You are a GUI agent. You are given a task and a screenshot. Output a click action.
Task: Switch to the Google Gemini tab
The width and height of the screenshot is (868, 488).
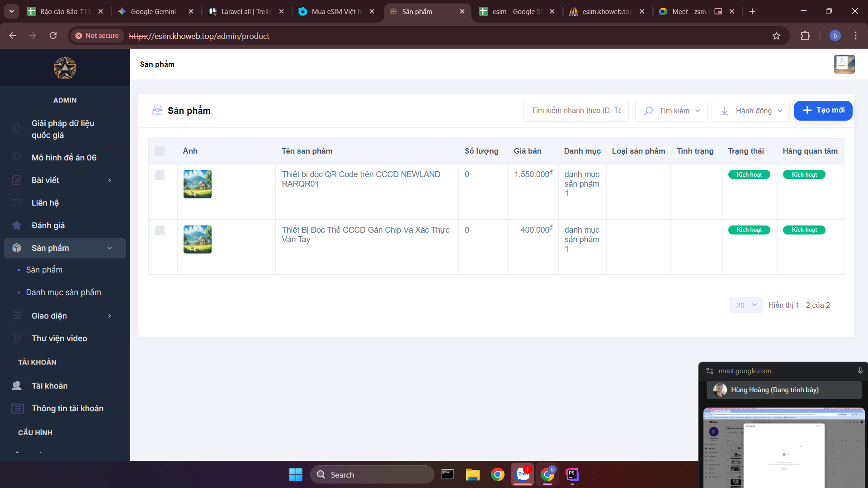153,11
